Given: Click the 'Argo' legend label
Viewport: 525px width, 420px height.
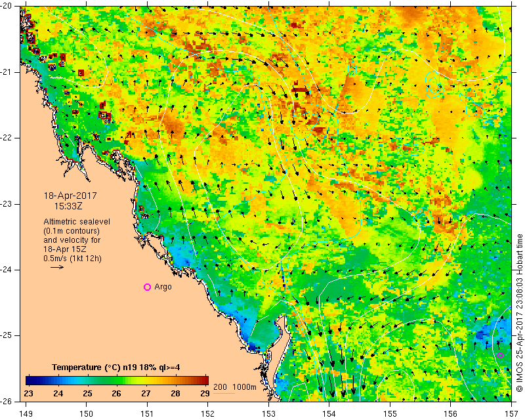Looking at the screenshot, I should pyautogui.click(x=163, y=287).
